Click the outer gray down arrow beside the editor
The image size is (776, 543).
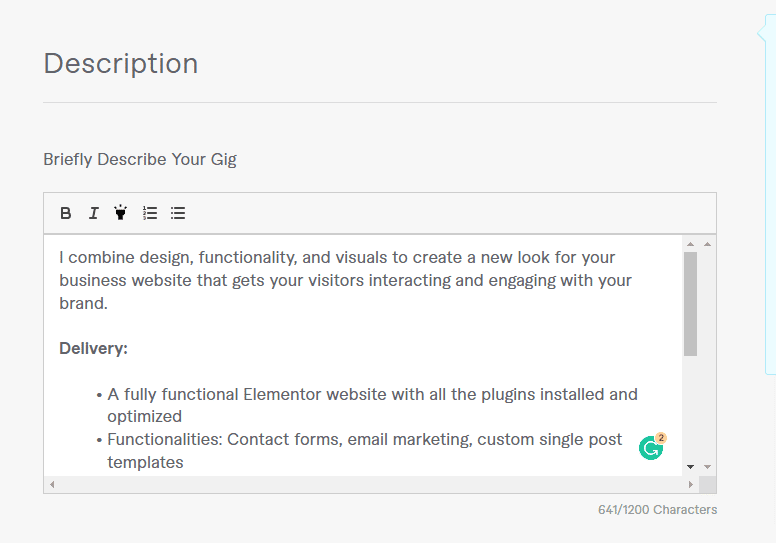(x=707, y=467)
